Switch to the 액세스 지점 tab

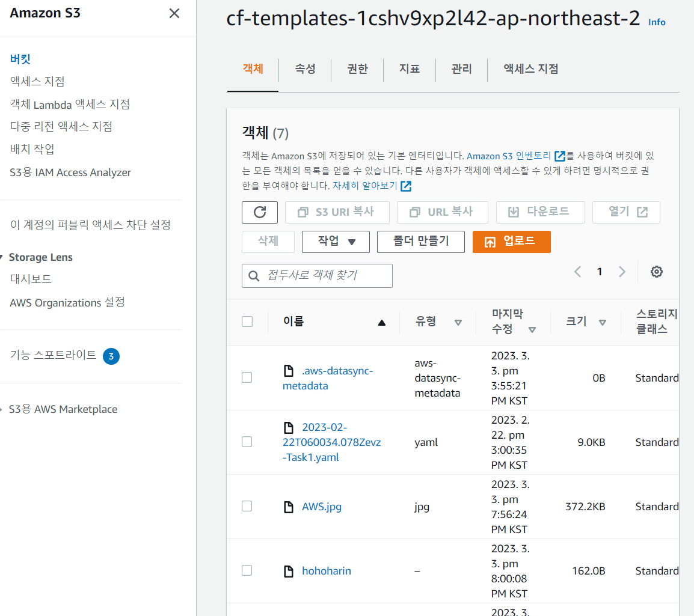pos(530,69)
